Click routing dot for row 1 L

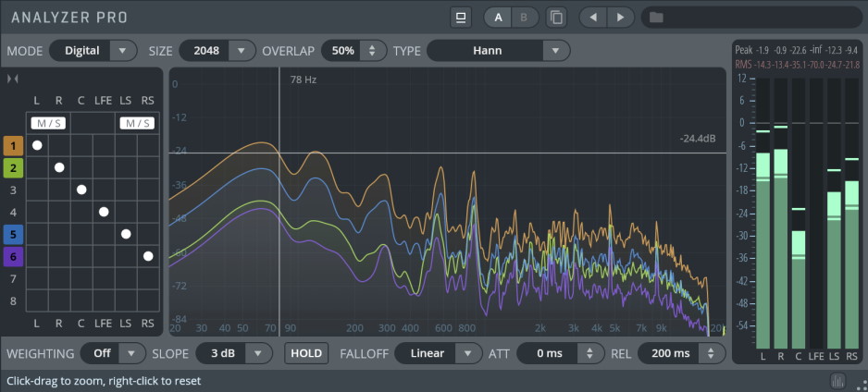37,145
